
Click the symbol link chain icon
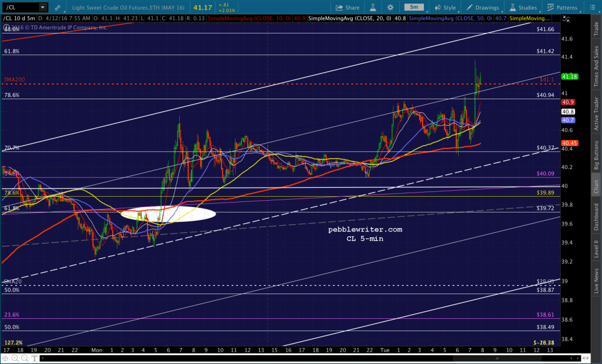tap(57, 7)
